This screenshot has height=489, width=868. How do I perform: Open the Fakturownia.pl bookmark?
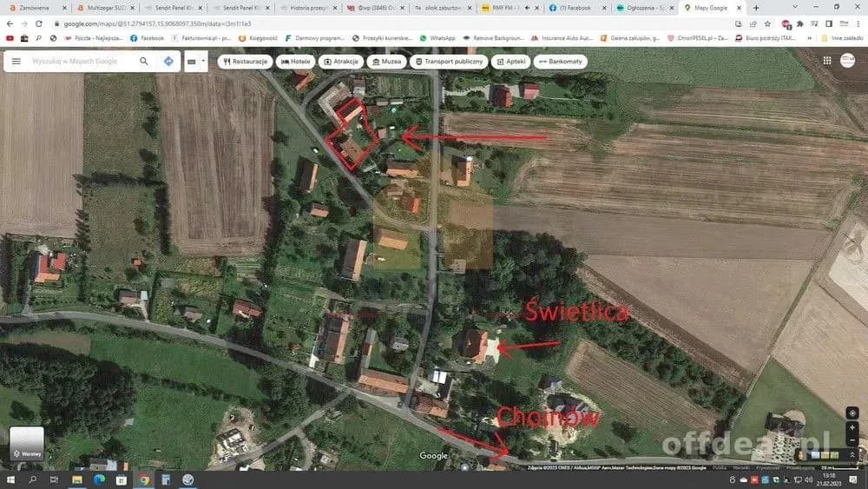(201, 38)
